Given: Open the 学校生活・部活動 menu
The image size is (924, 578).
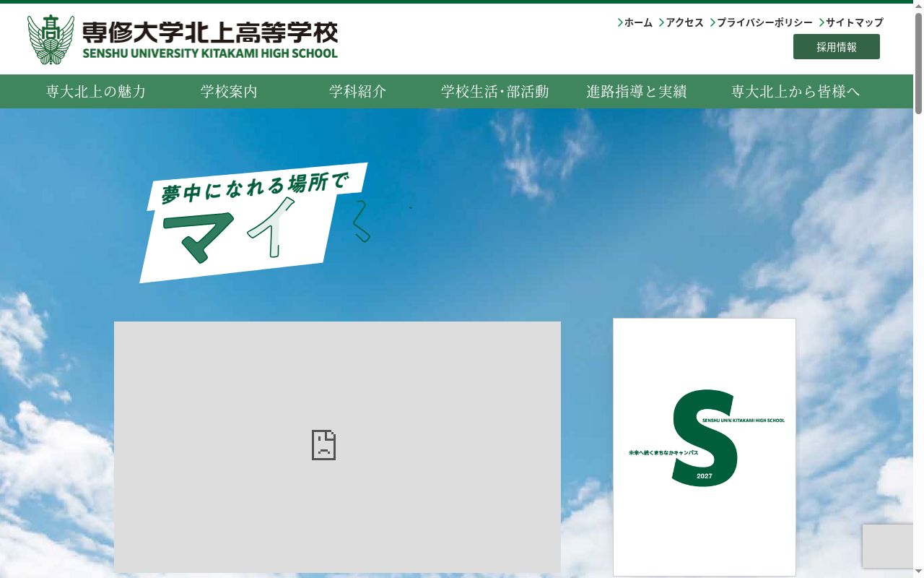Looking at the screenshot, I should pos(495,92).
